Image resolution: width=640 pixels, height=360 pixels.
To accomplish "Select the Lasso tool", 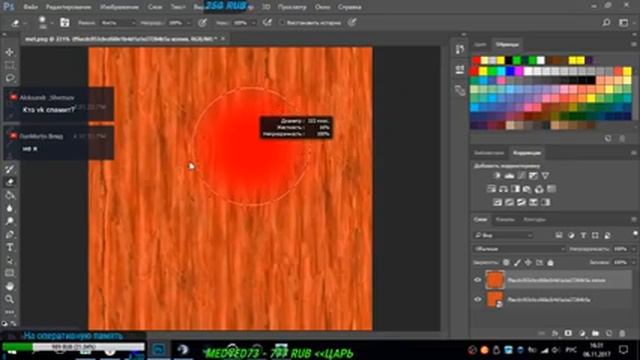I will pos(10,78).
